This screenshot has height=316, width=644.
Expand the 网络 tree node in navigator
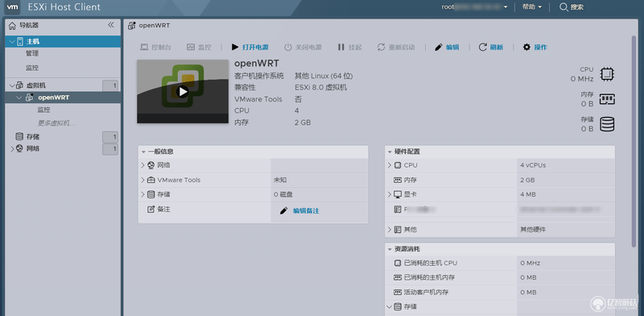click(12, 149)
